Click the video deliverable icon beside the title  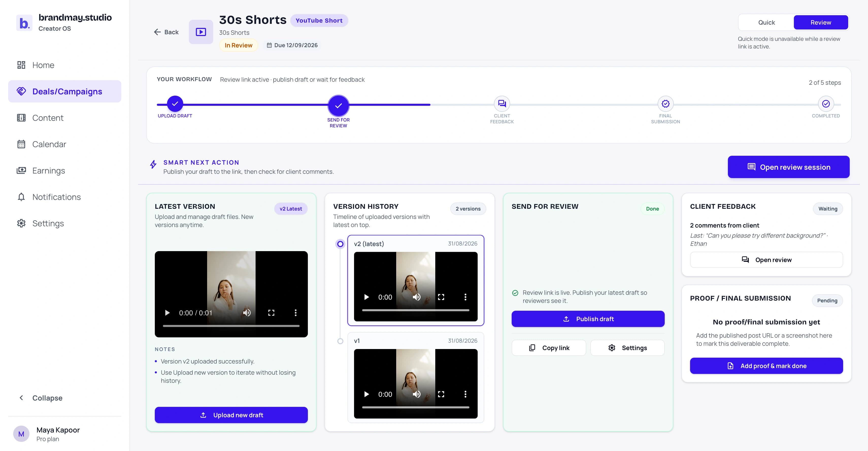[201, 32]
